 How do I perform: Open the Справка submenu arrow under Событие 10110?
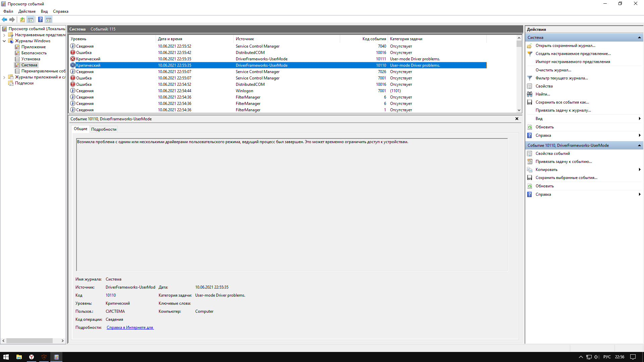pyautogui.click(x=640, y=194)
